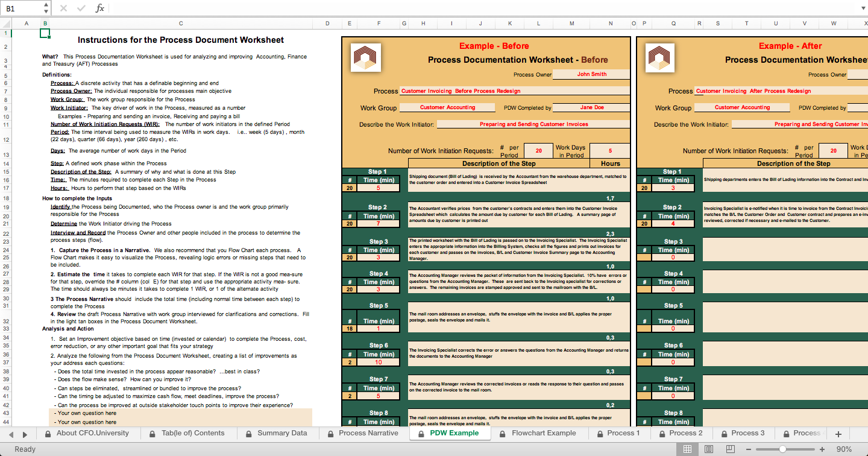
Task: Click the select-all corner triangle
Action: pyautogui.click(x=6, y=24)
